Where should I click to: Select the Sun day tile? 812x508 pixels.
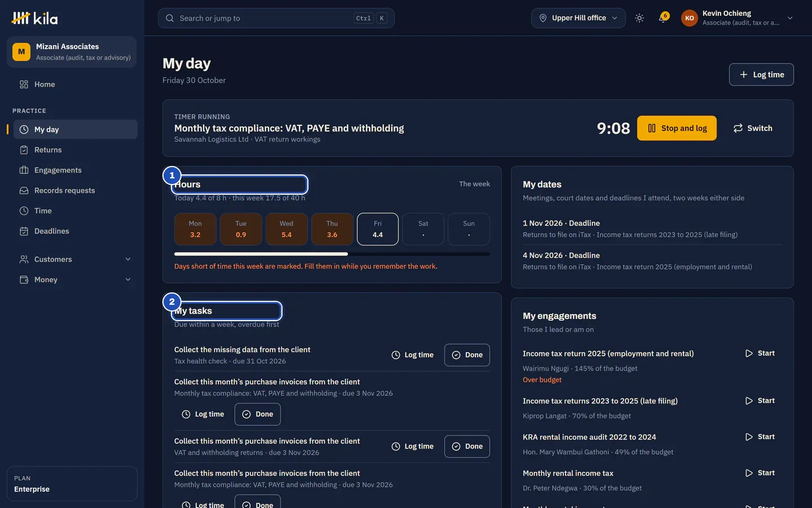pos(469,229)
